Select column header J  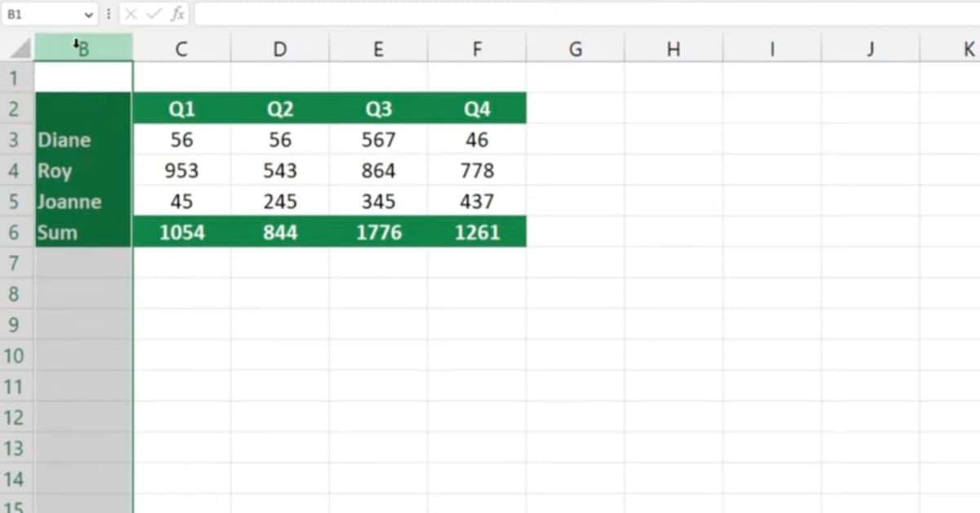tap(869, 47)
